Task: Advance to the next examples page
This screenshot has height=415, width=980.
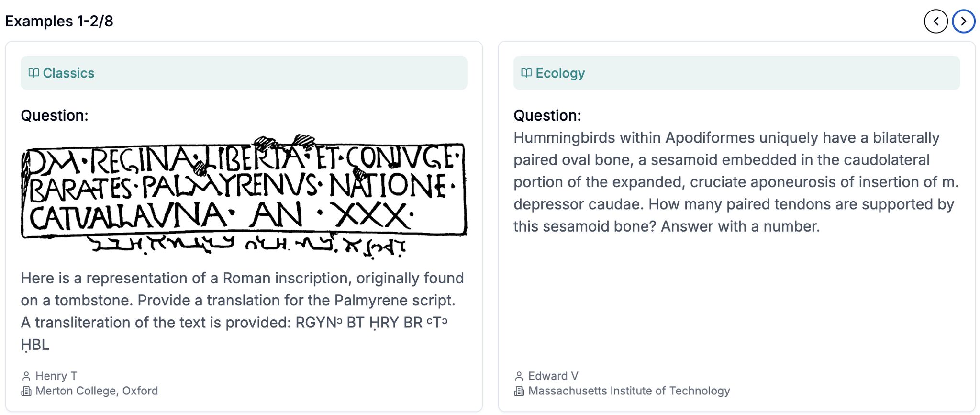Action: click(x=963, y=22)
